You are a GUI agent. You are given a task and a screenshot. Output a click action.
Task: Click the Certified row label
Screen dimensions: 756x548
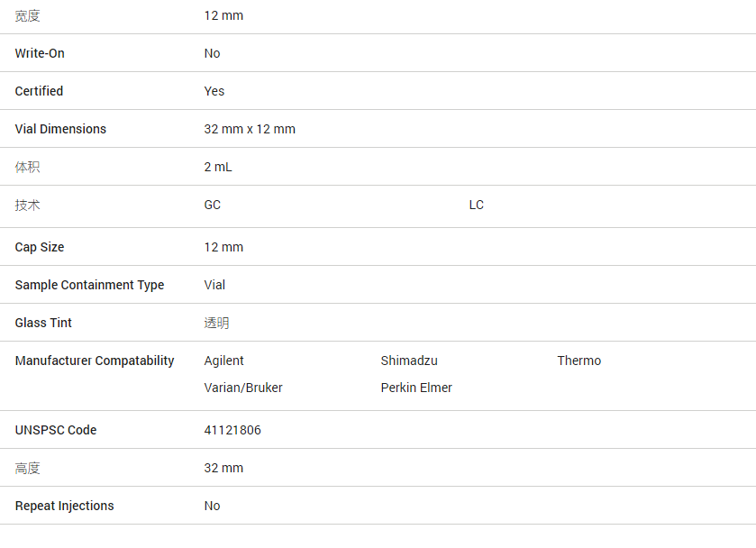[x=39, y=91]
